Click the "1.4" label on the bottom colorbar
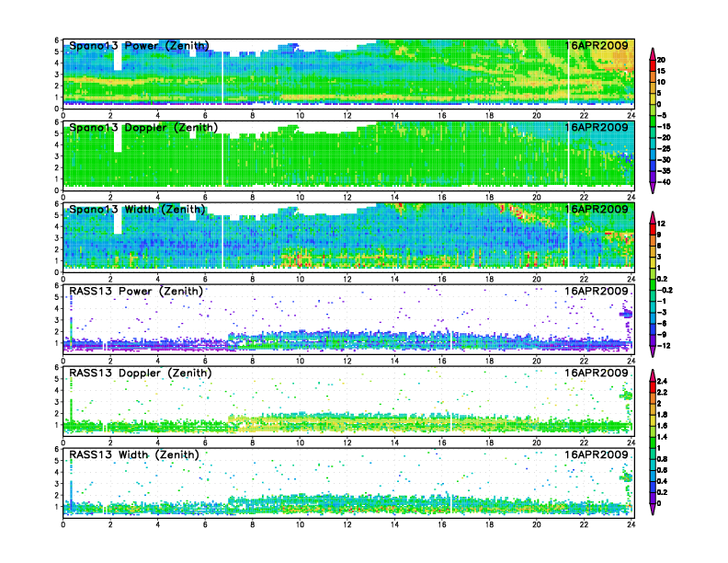This screenshot has width=728, height=563. pyautogui.click(x=662, y=437)
